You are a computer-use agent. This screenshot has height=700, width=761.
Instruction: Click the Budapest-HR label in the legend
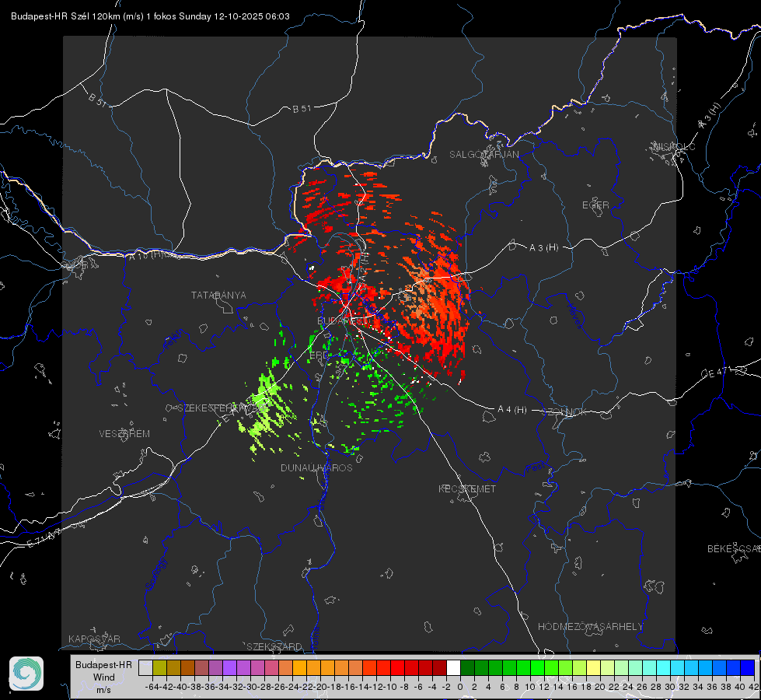coord(103,664)
